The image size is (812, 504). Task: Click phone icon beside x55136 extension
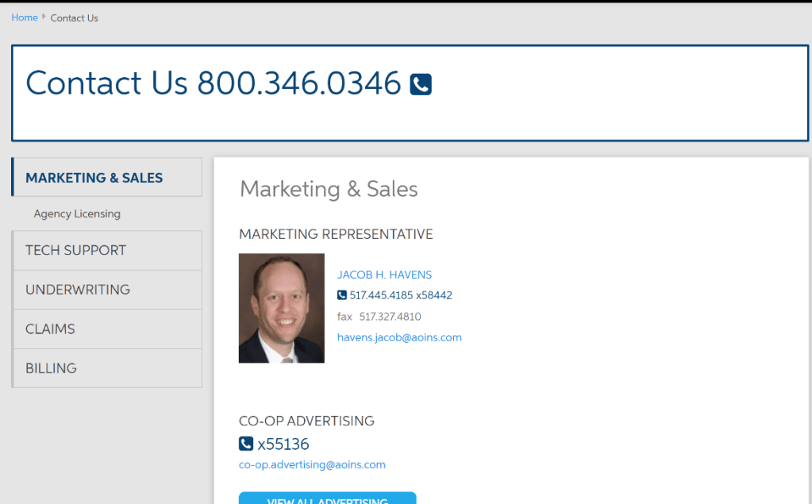click(x=246, y=444)
